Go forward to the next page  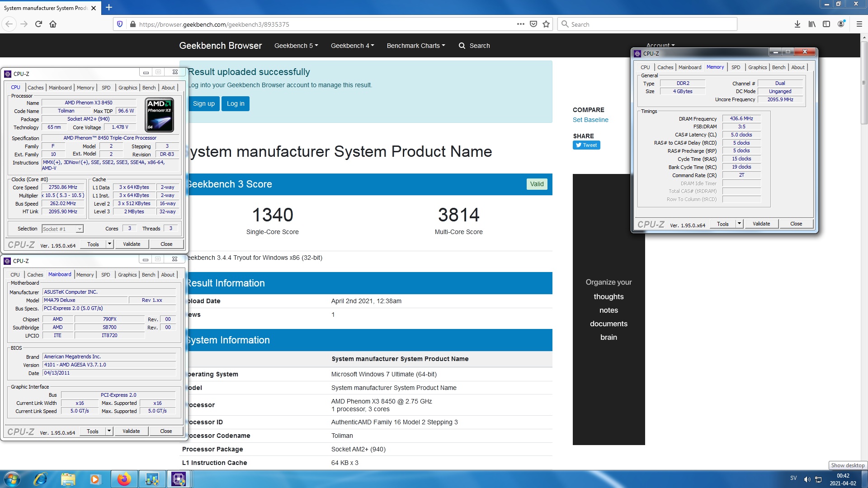click(x=24, y=24)
